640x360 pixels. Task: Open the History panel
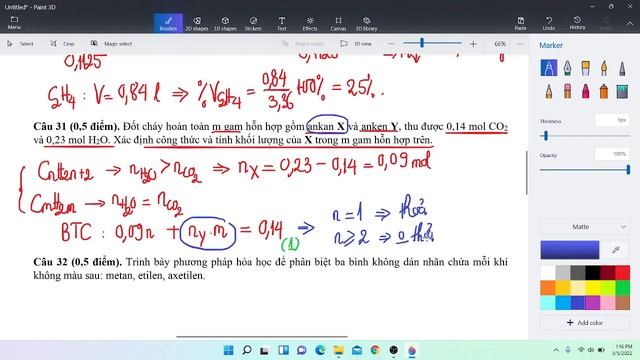[577, 23]
